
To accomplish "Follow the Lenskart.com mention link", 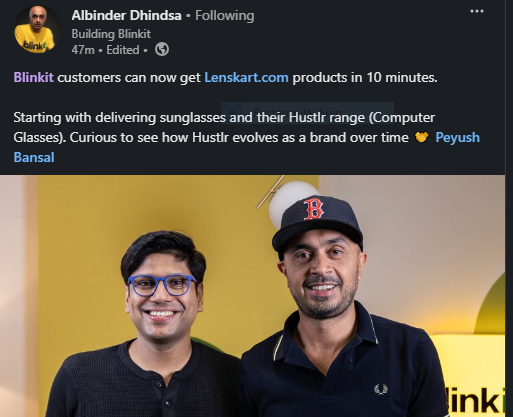I will click(246, 78).
